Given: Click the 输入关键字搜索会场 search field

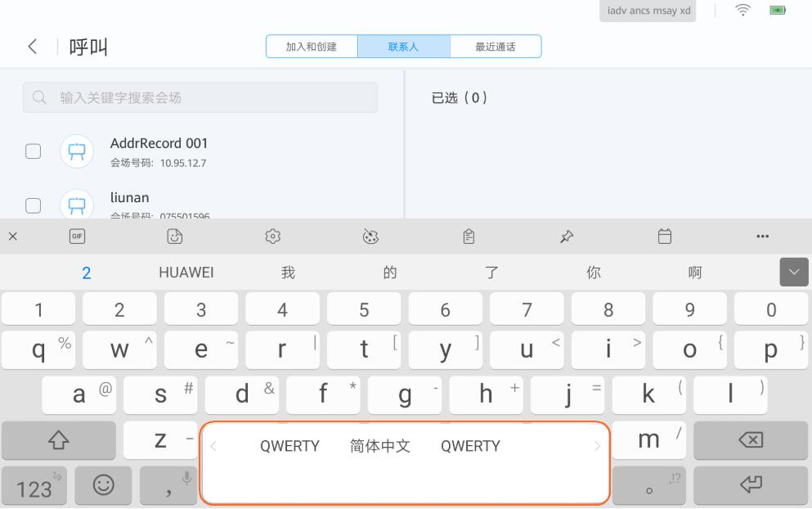Looking at the screenshot, I should 199,97.
